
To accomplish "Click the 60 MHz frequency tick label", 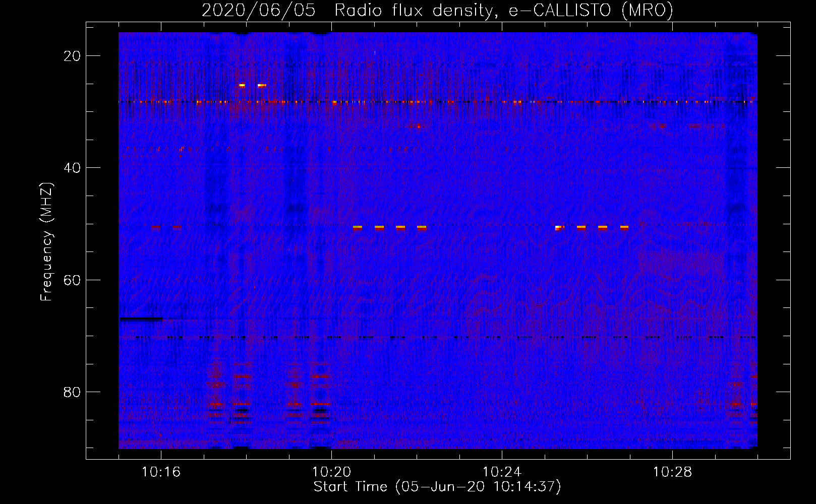I will click(72, 280).
